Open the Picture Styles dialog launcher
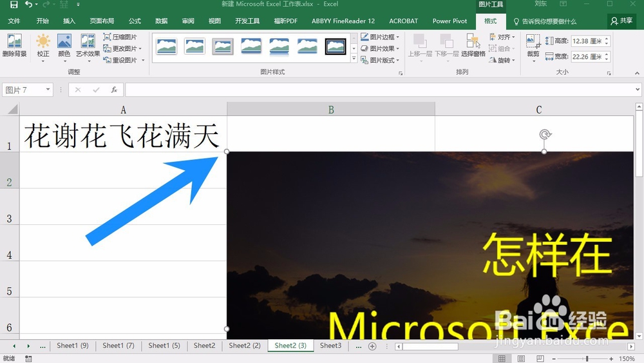This screenshot has width=644, height=363. pos(401,73)
